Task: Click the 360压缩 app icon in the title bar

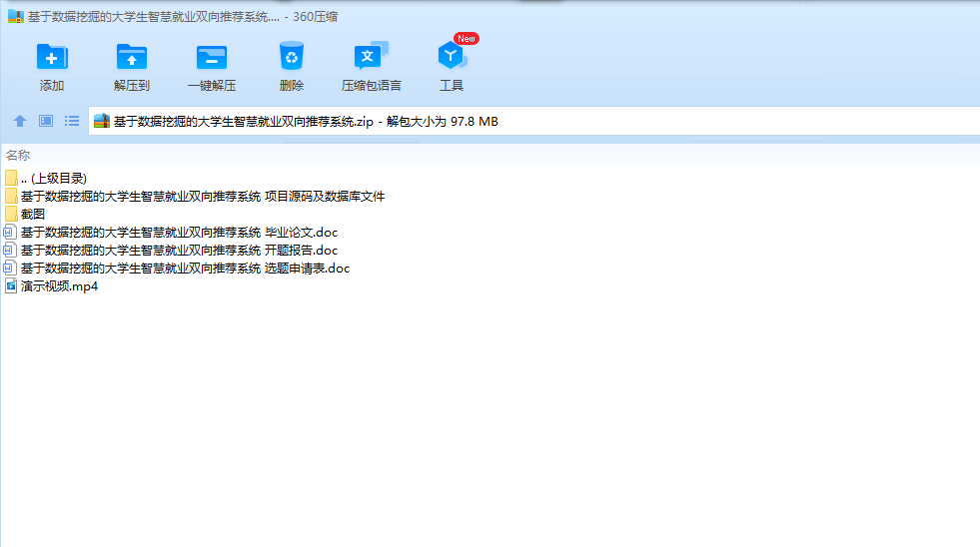Action: coord(16,17)
